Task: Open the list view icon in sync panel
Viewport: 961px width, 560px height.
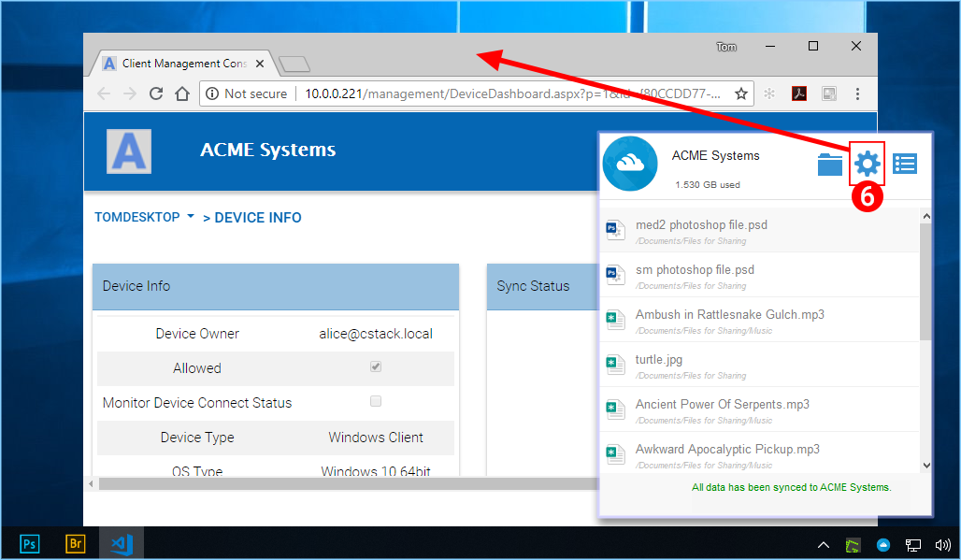Action: [905, 164]
